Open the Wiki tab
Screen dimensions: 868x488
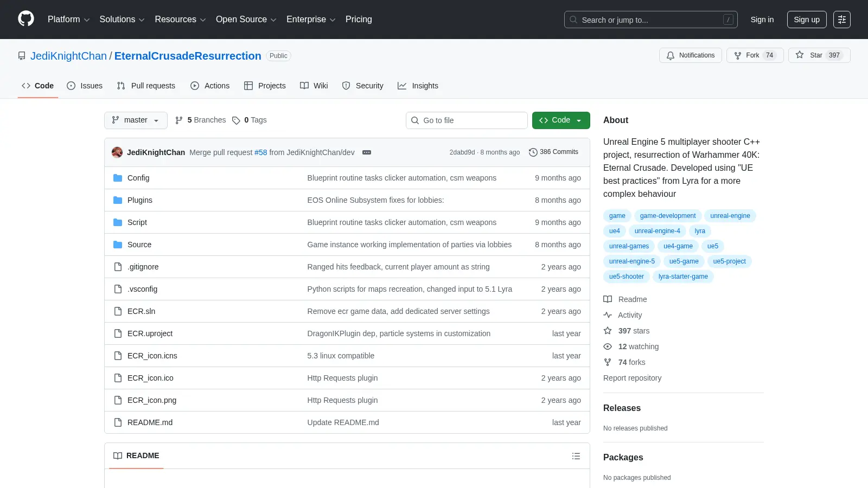click(314, 86)
